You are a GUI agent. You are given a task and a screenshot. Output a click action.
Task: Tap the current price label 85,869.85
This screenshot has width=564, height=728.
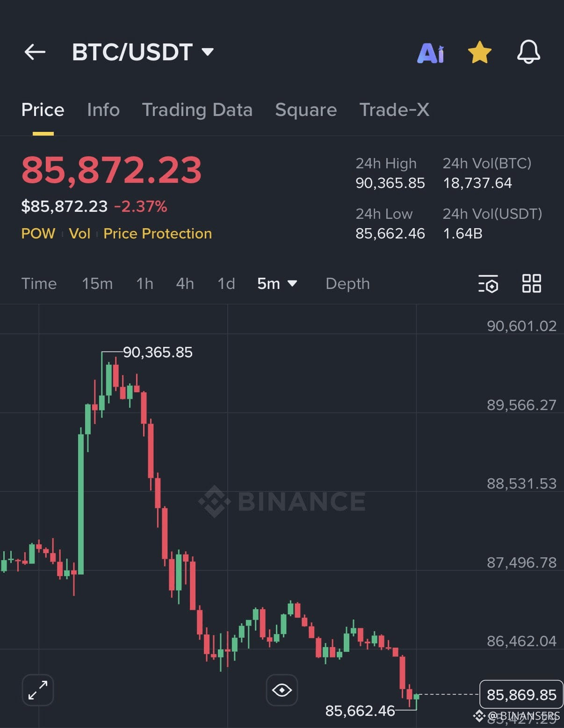pos(521,694)
